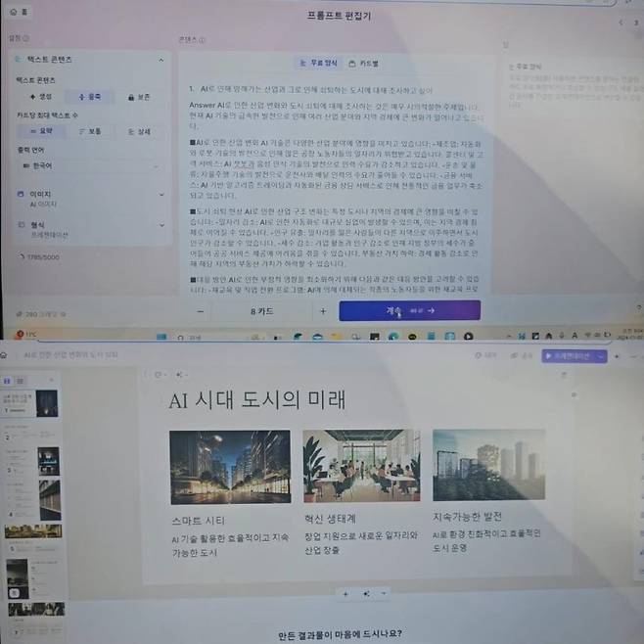The width and height of the screenshot is (644, 644).
Task: Open the AI edit sparkle menu above slide
Action: pyautogui.click(x=181, y=375)
